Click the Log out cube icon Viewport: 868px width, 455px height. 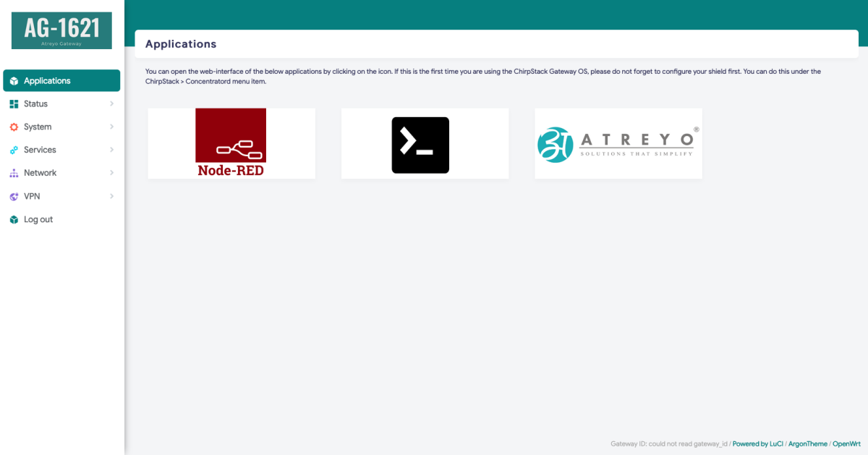coord(14,220)
